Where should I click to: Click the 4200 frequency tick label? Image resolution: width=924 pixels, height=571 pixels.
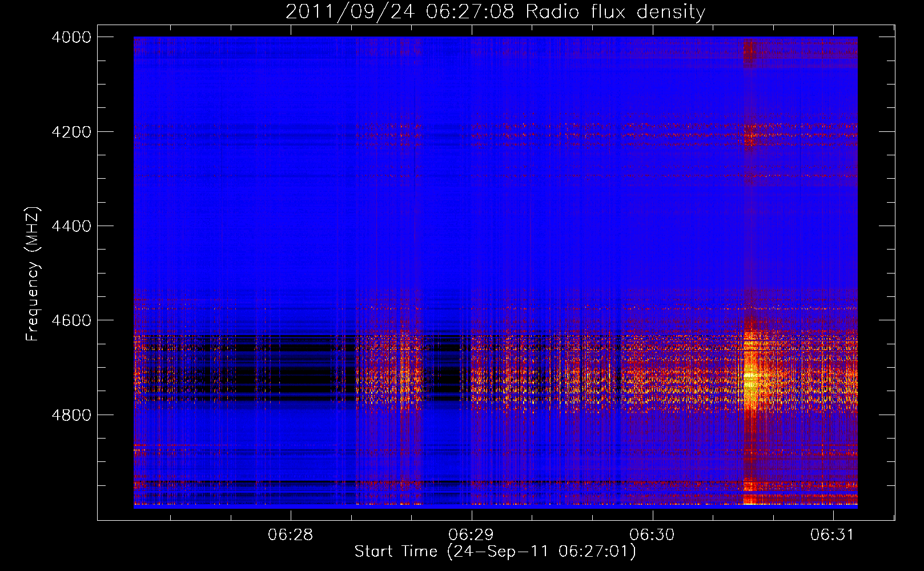(x=71, y=132)
